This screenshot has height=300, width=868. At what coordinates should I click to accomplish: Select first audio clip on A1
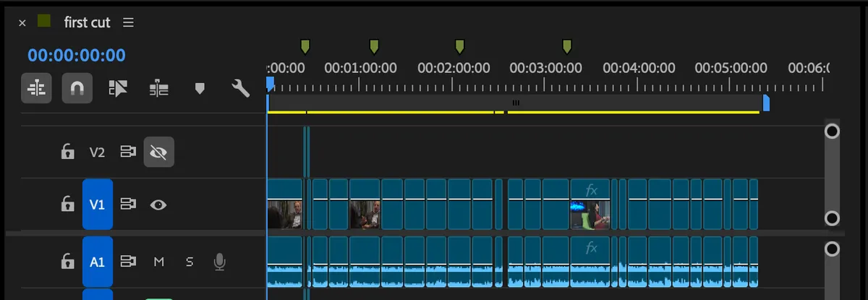[285, 262]
